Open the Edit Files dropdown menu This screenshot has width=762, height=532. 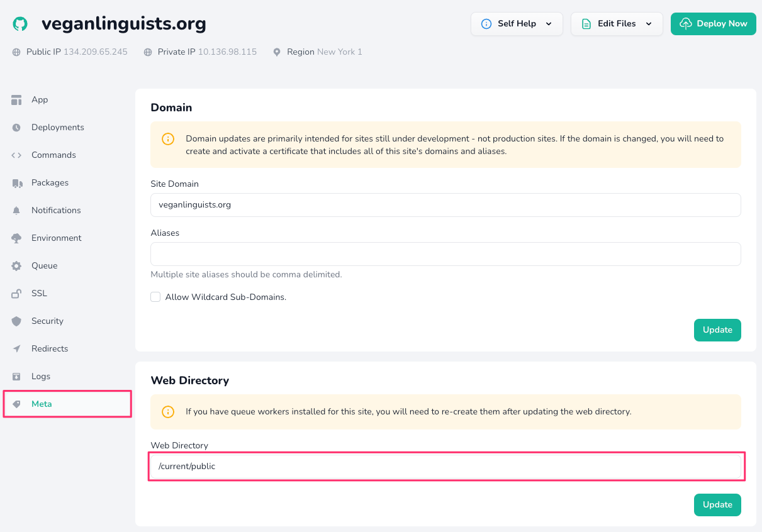616,24
